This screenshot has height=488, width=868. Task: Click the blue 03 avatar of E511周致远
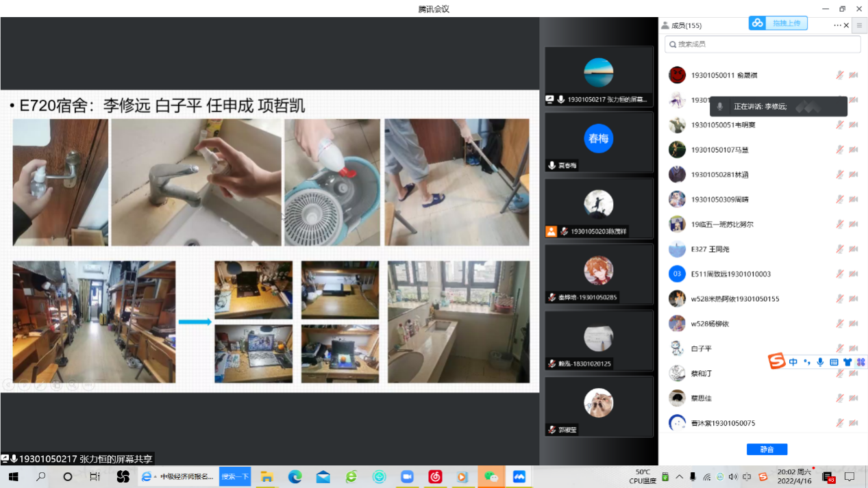[x=677, y=274]
